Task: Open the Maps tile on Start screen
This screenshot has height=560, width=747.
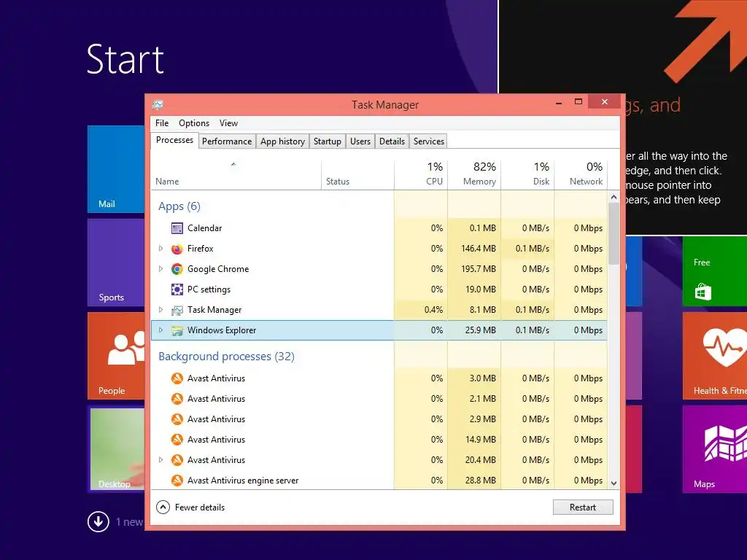Action: click(715, 449)
